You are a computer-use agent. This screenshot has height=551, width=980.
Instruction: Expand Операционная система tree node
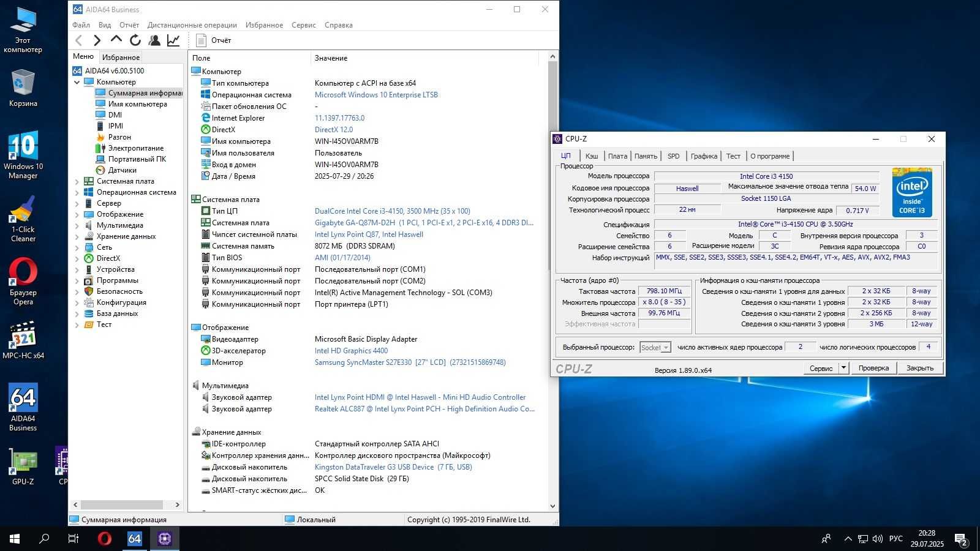(x=77, y=192)
